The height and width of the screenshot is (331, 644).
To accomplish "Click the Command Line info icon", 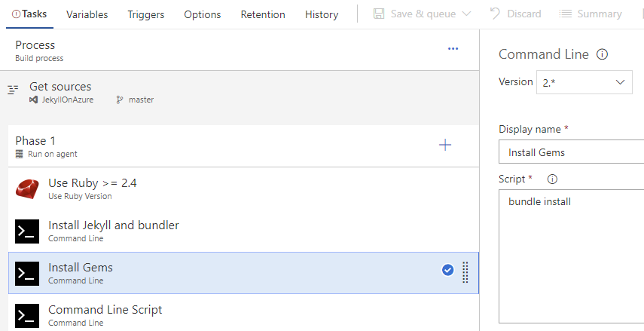I will click(x=602, y=54).
